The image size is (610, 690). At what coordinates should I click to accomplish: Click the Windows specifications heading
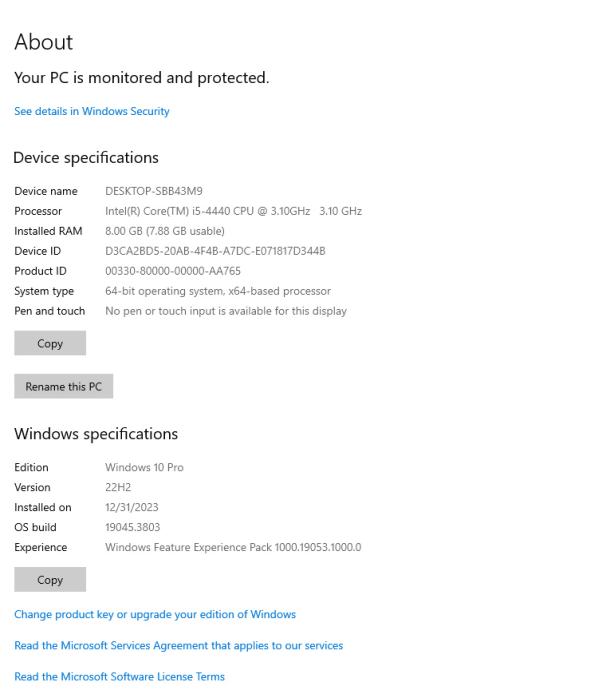tap(96, 434)
